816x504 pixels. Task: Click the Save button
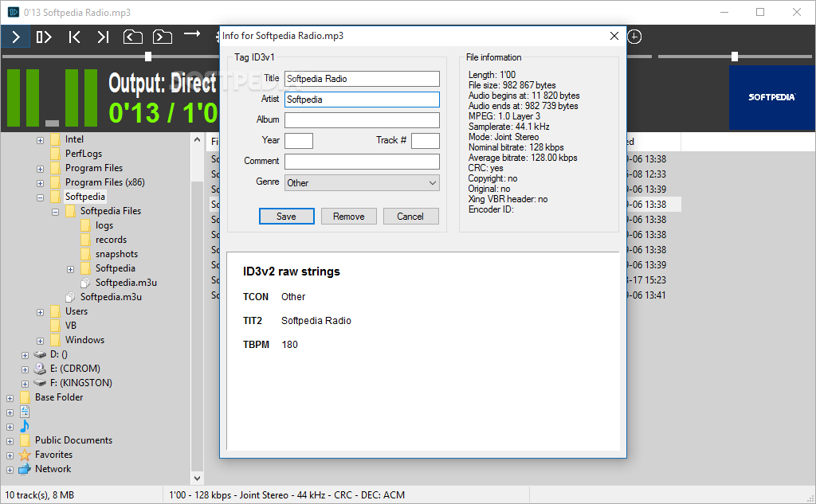click(286, 217)
